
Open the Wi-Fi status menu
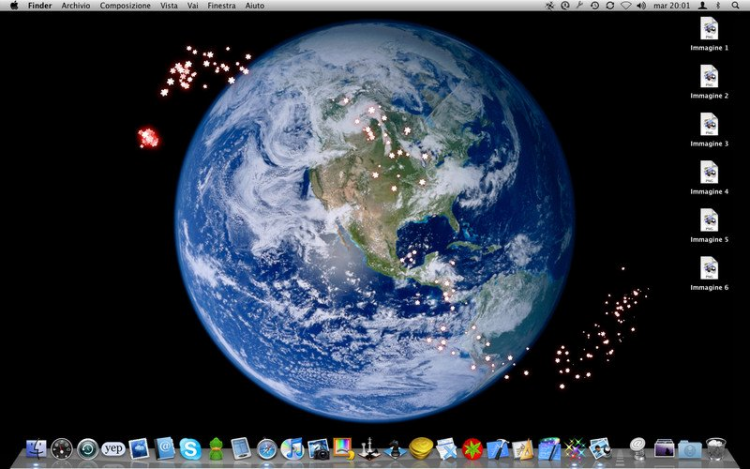626,5
